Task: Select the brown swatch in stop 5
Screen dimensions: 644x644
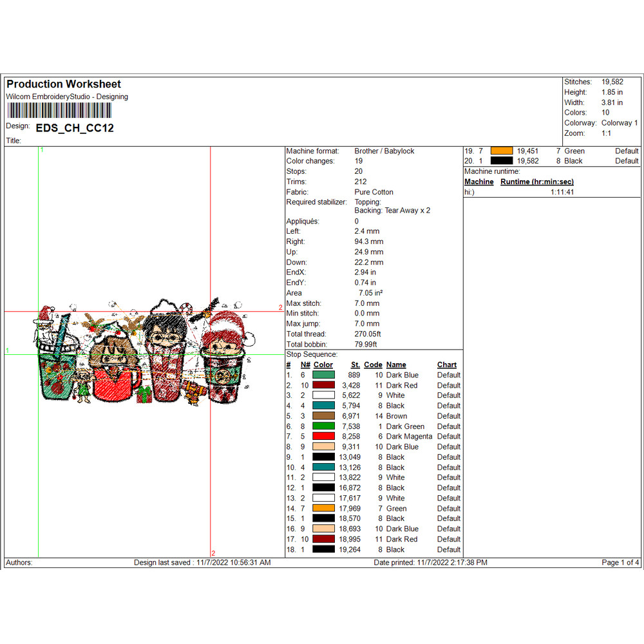Action: click(x=323, y=416)
